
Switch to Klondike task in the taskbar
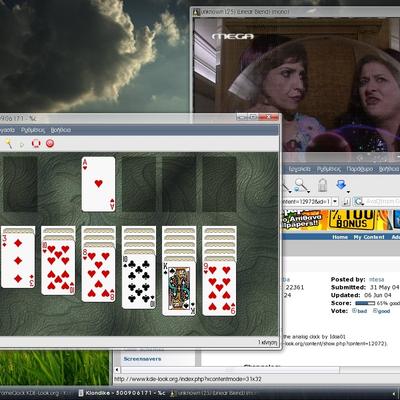coord(122,393)
